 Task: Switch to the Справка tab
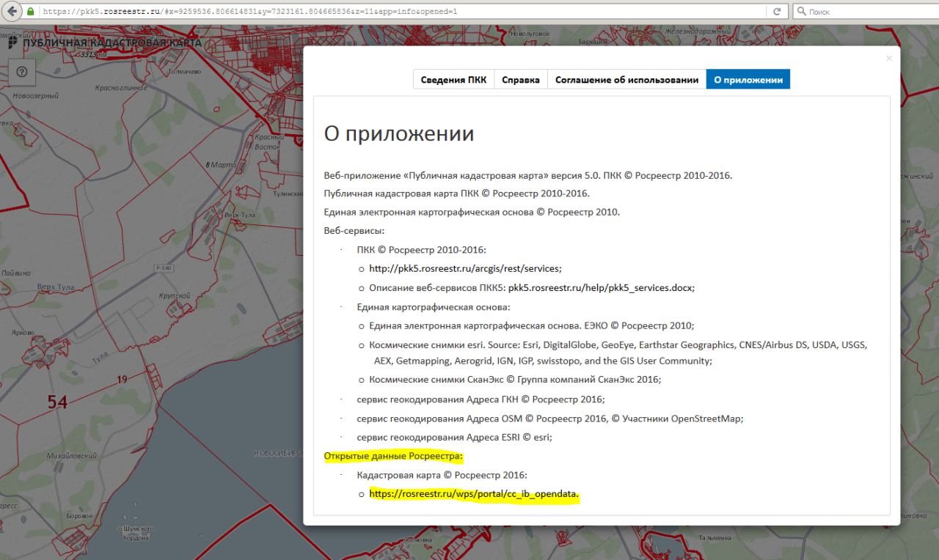point(521,80)
